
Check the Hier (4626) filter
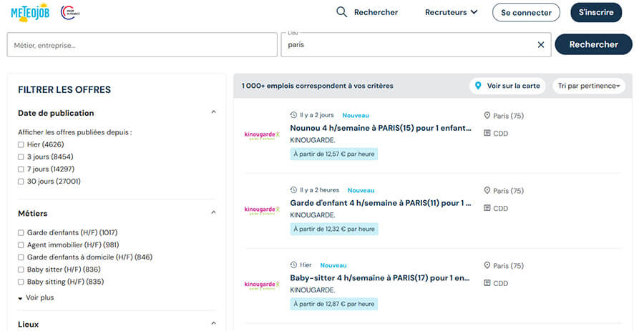21,144
